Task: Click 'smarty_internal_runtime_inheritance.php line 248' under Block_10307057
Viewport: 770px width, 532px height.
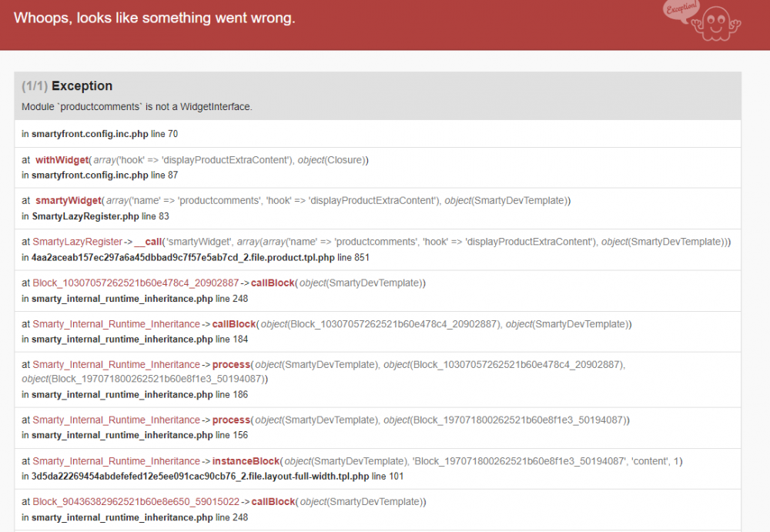Action: click(x=135, y=298)
